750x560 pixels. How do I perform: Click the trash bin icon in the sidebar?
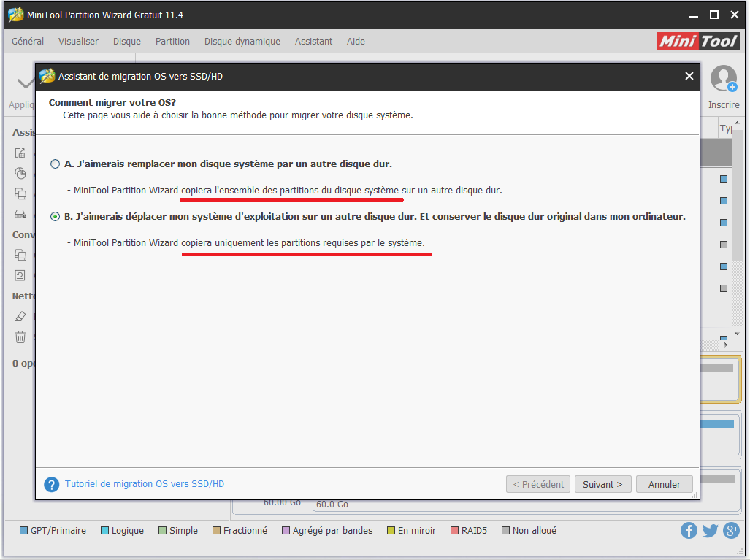[x=20, y=337]
